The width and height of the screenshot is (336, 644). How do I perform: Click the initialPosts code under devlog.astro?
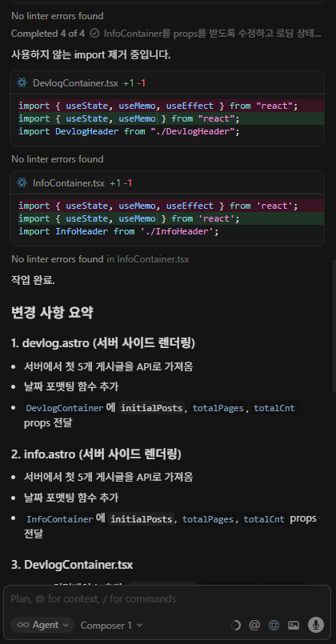151,408
